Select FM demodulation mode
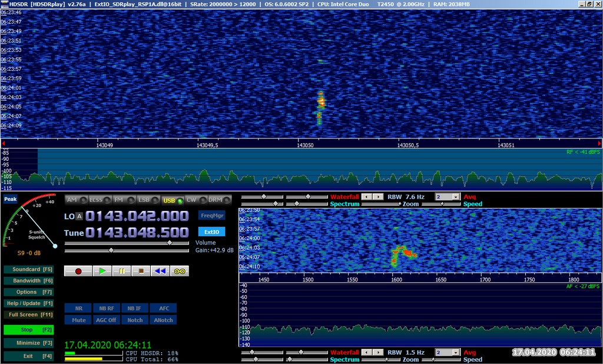Viewport: 603px width, 364px height. coord(124,200)
